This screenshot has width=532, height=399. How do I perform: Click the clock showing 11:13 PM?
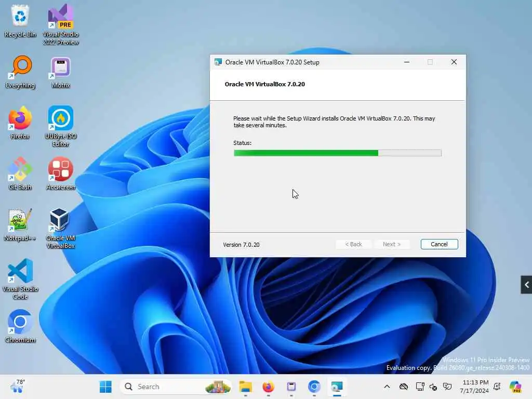tap(475, 387)
